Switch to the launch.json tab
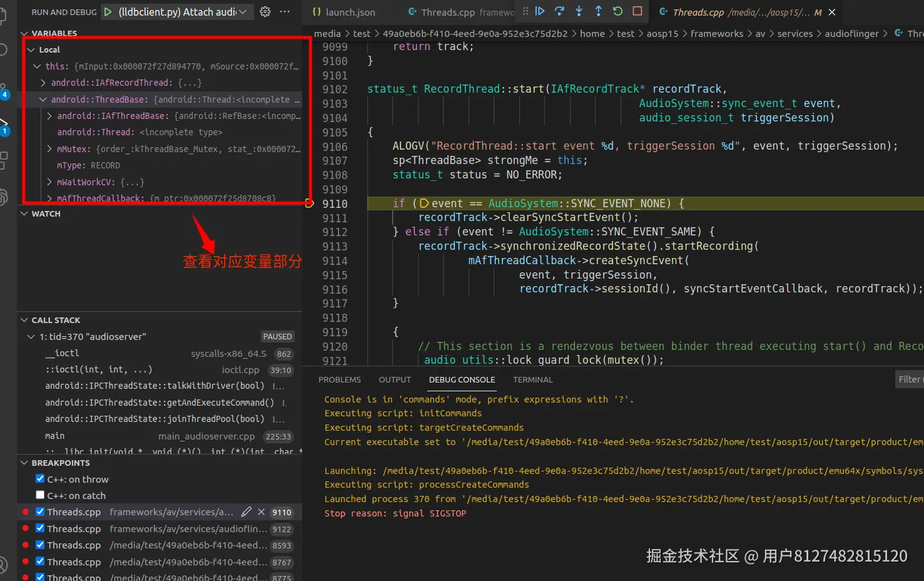The image size is (924, 581). (350, 12)
